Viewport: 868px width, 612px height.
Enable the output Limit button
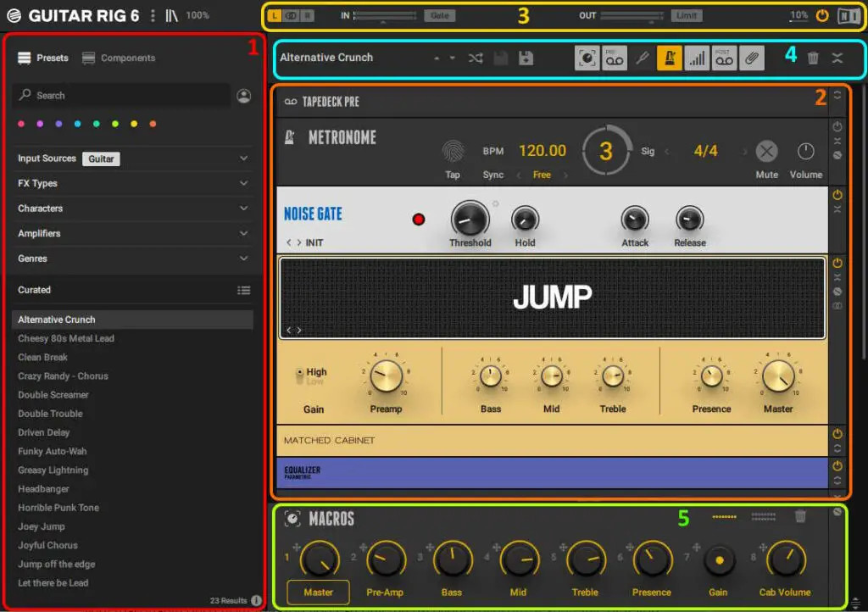pyautogui.click(x=687, y=15)
